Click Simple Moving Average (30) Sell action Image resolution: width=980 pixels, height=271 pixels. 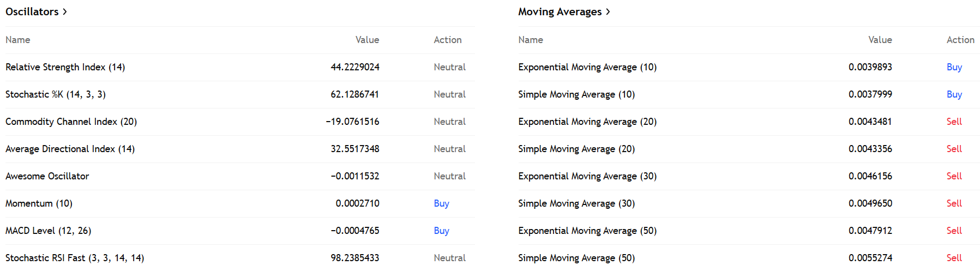(x=954, y=203)
